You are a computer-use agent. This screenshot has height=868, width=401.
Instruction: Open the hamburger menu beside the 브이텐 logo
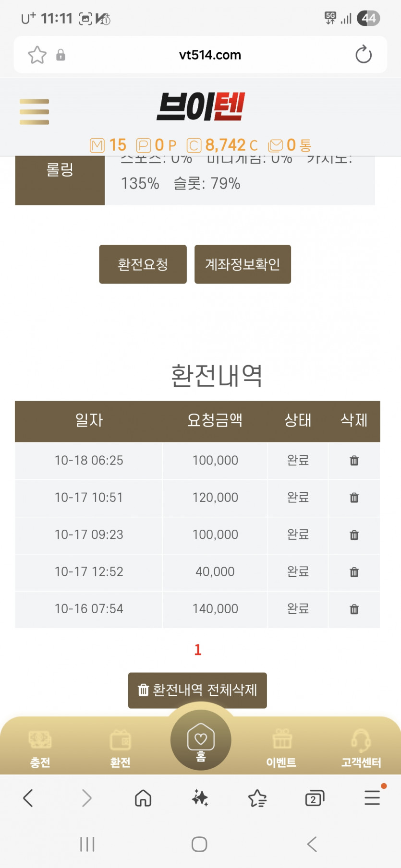[x=34, y=111]
